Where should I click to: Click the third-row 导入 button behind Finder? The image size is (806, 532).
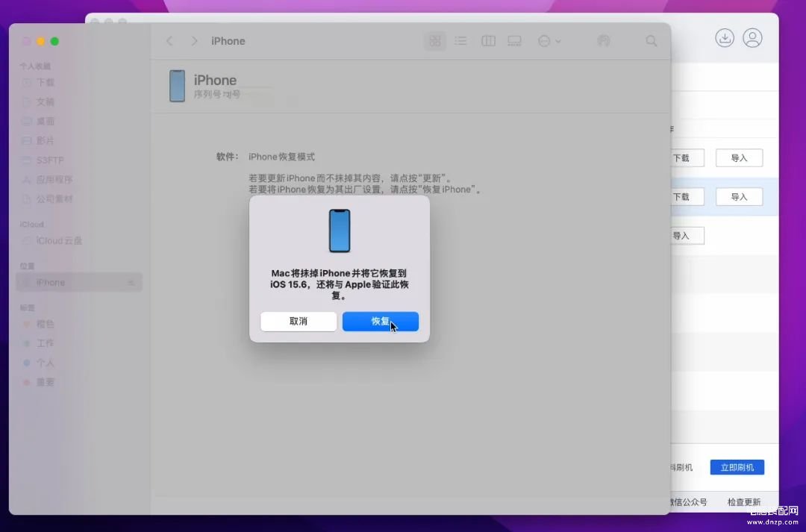(x=687, y=236)
